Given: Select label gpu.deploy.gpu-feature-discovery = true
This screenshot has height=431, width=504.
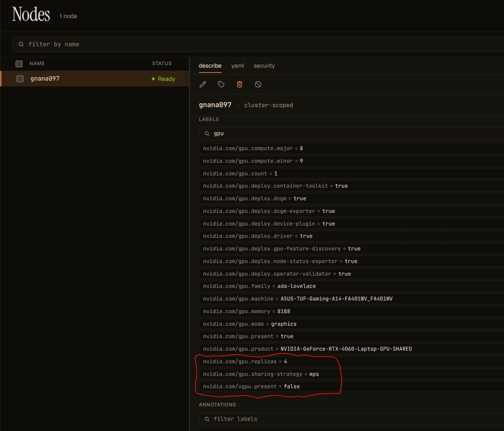Looking at the screenshot, I should 351,249.
